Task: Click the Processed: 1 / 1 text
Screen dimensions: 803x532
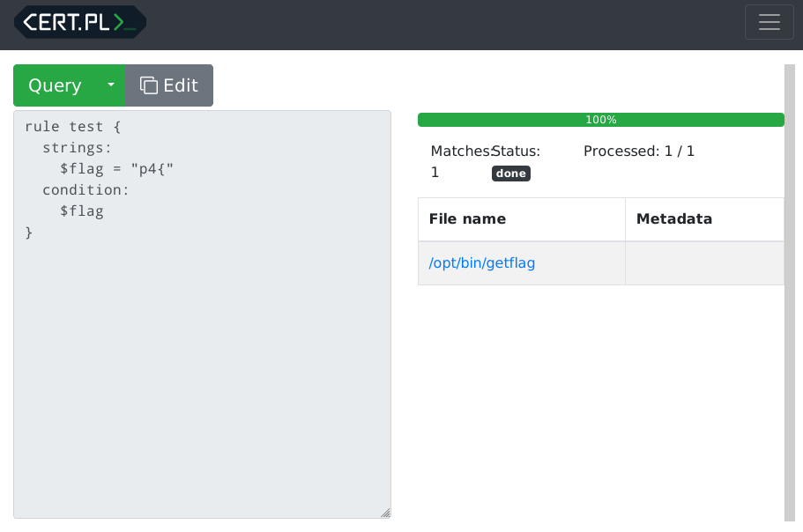Action: (x=638, y=151)
